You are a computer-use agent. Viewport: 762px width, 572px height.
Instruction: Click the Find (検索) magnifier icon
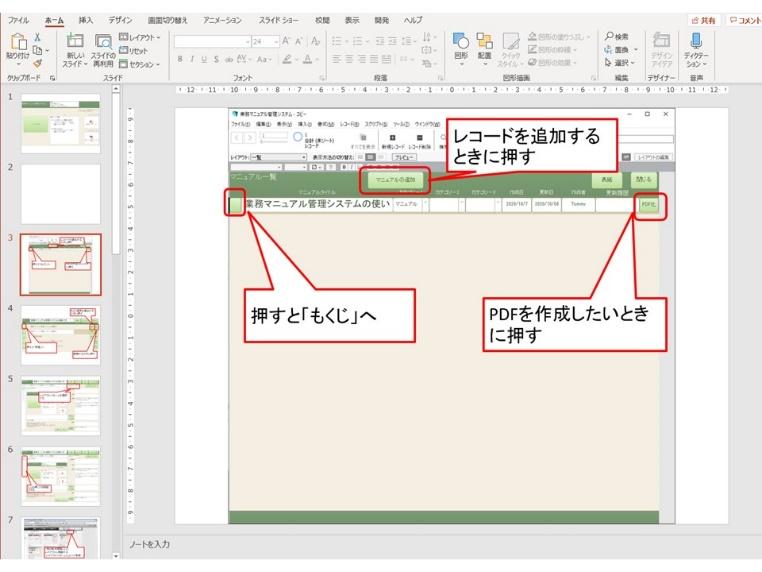point(609,36)
